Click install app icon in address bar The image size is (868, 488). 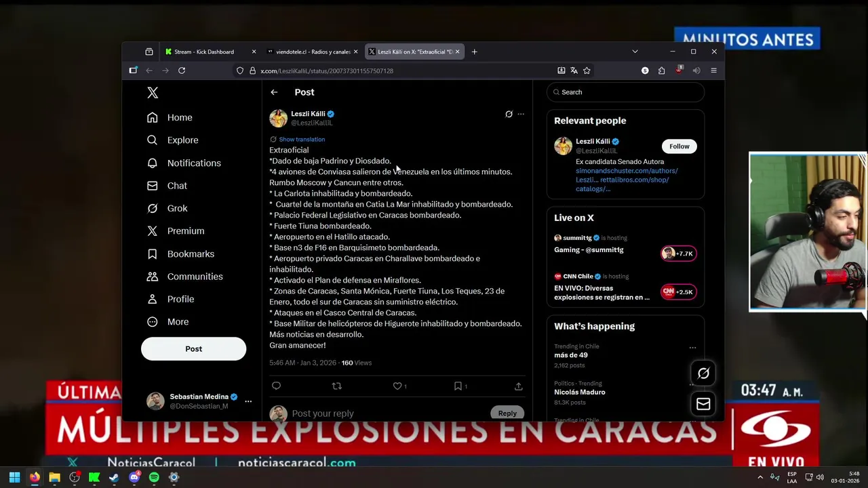561,70
